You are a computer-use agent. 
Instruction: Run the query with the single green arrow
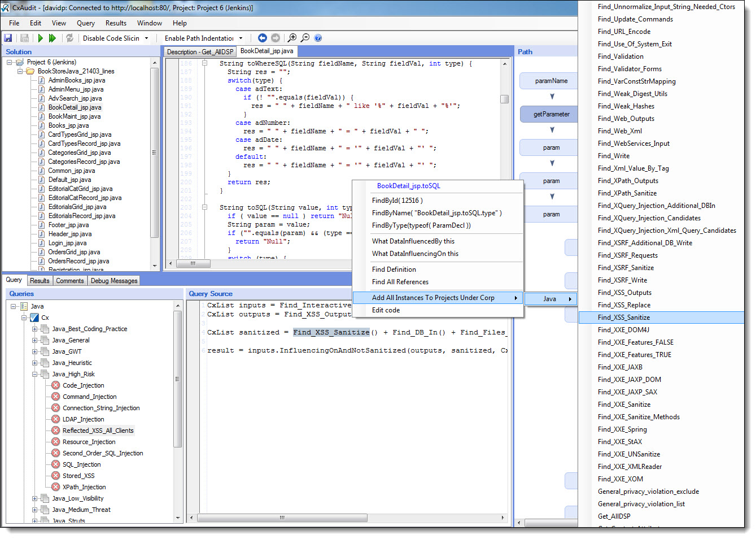tap(40, 38)
